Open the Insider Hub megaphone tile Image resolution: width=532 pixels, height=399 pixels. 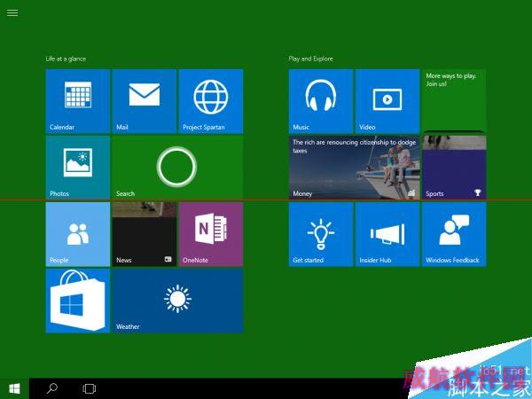coord(387,234)
